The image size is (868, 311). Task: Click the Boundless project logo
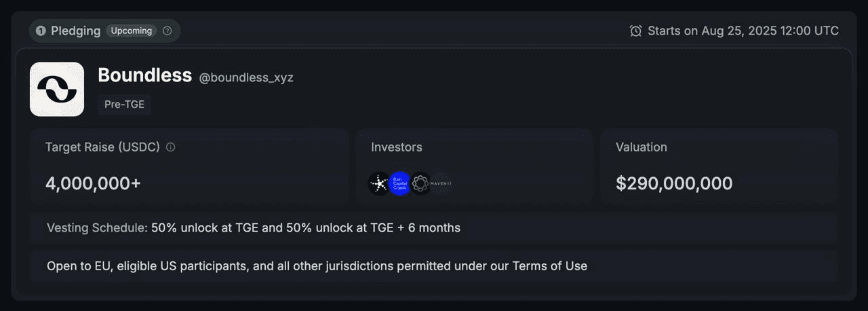click(x=57, y=89)
